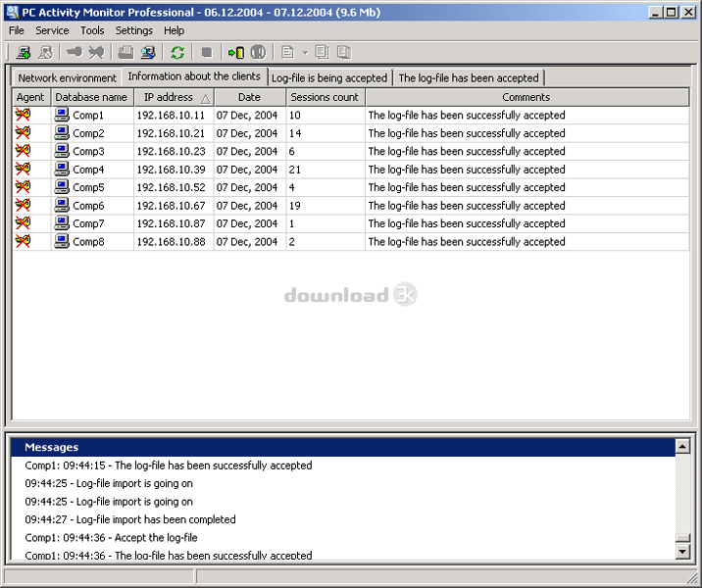Sort by Database name column header
702x588 pixels.
[x=91, y=97]
